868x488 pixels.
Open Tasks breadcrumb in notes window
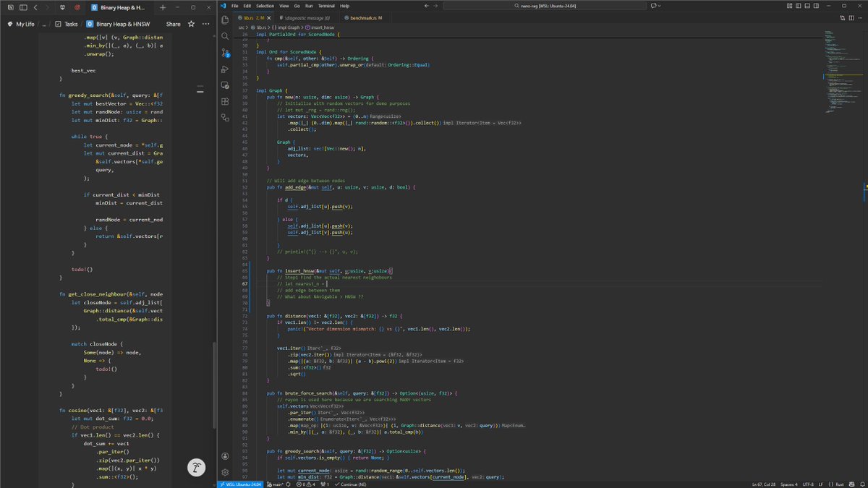coord(67,24)
